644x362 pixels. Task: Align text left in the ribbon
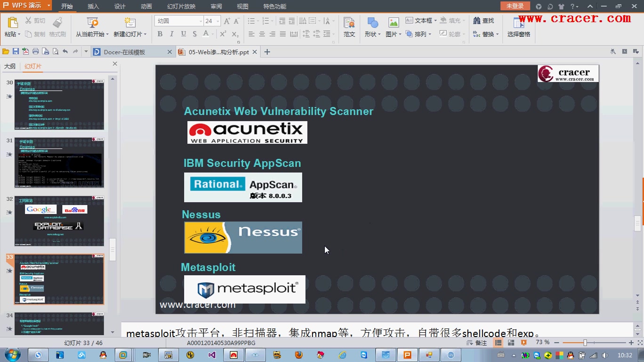point(251,34)
